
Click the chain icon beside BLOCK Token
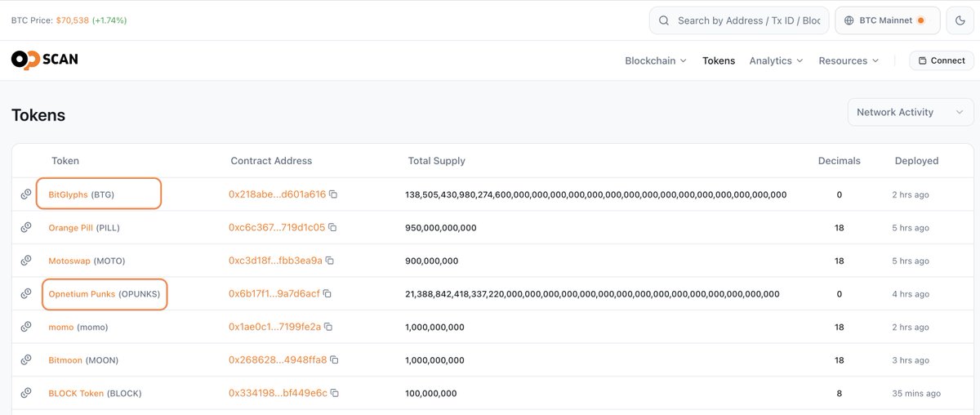tap(26, 394)
